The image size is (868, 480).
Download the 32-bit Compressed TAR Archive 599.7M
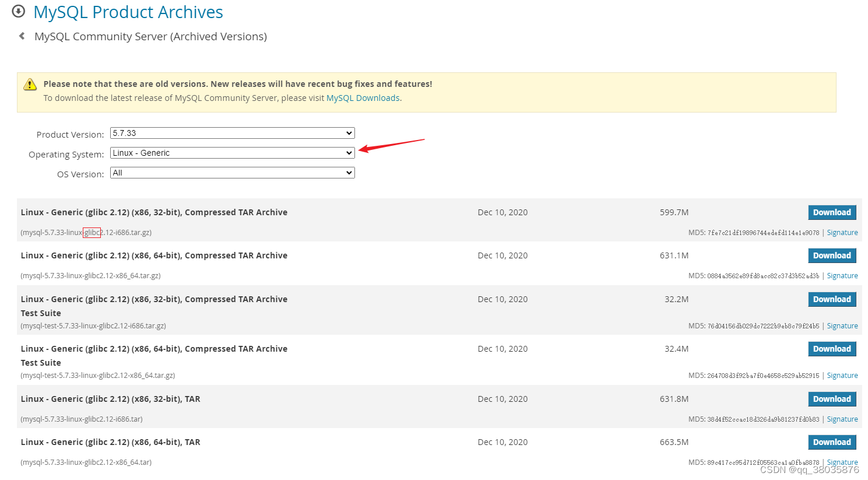(831, 212)
